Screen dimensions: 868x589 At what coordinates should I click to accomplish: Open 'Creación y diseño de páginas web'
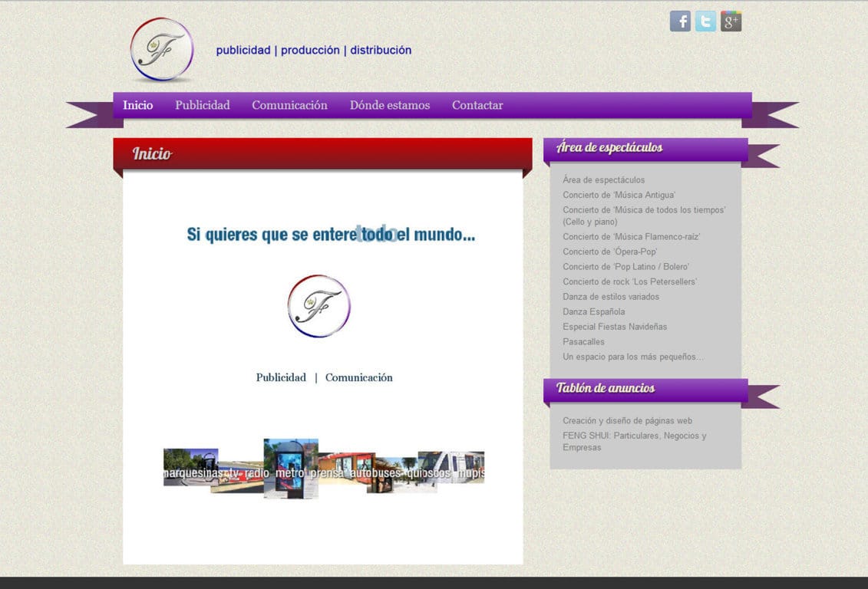[x=627, y=420]
